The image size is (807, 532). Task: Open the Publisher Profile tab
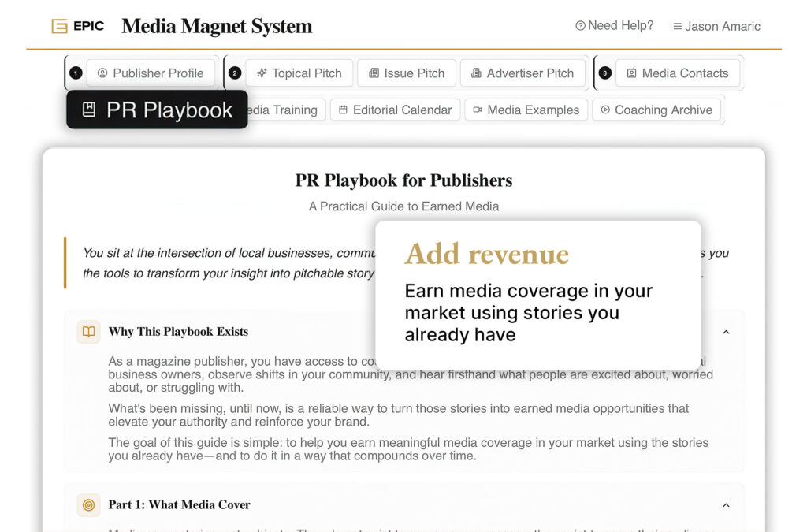151,73
